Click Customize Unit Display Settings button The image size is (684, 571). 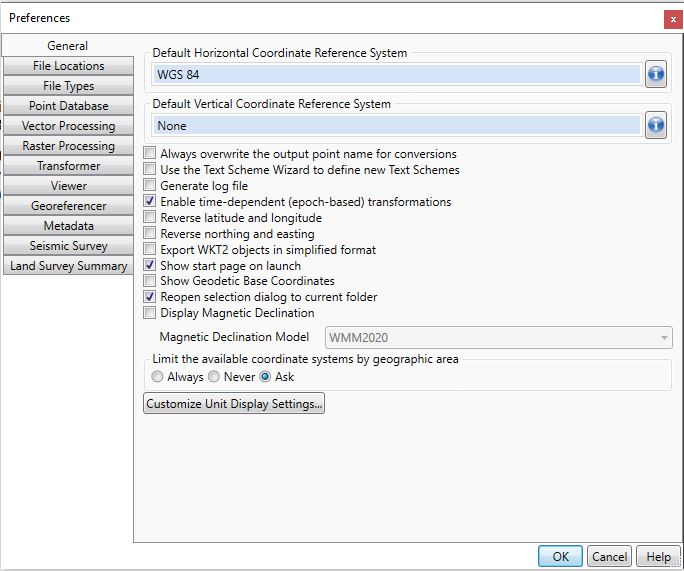(x=234, y=403)
